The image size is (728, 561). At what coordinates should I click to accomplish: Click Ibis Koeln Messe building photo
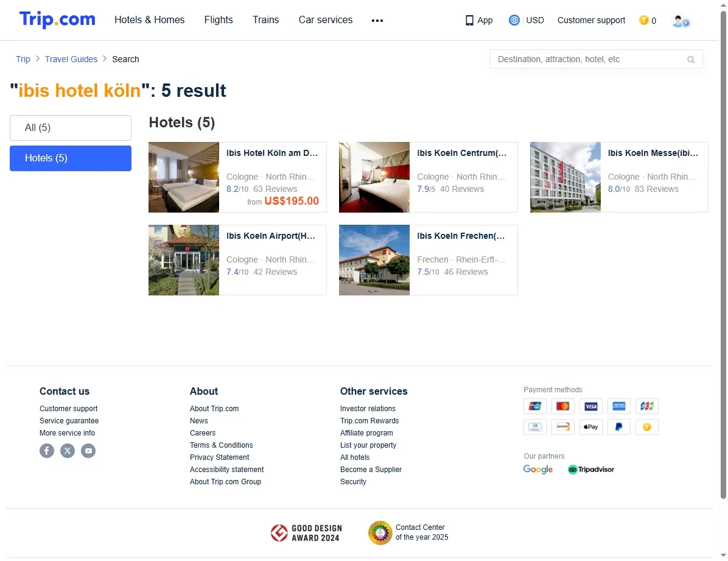[565, 177]
